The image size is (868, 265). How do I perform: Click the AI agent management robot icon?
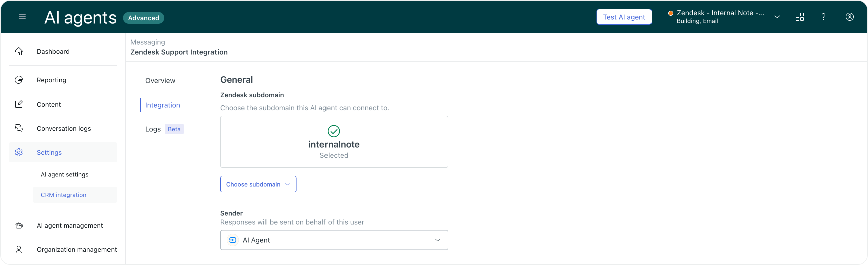tap(19, 226)
